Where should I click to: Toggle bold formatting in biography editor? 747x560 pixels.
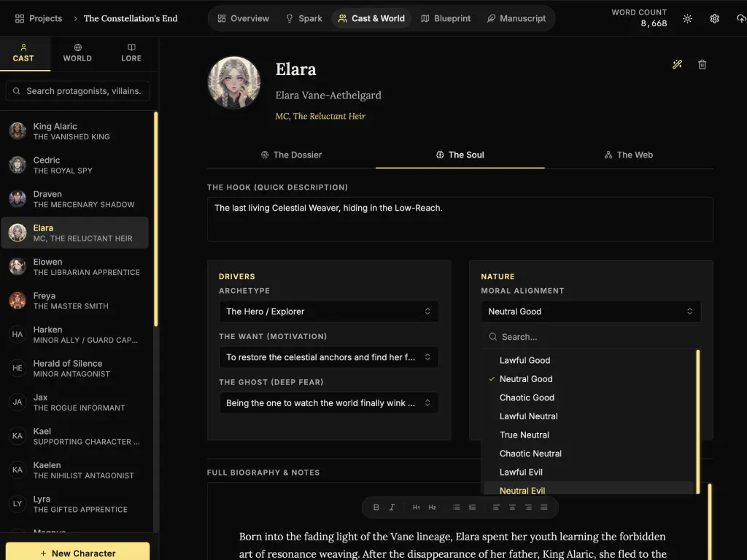(376, 507)
